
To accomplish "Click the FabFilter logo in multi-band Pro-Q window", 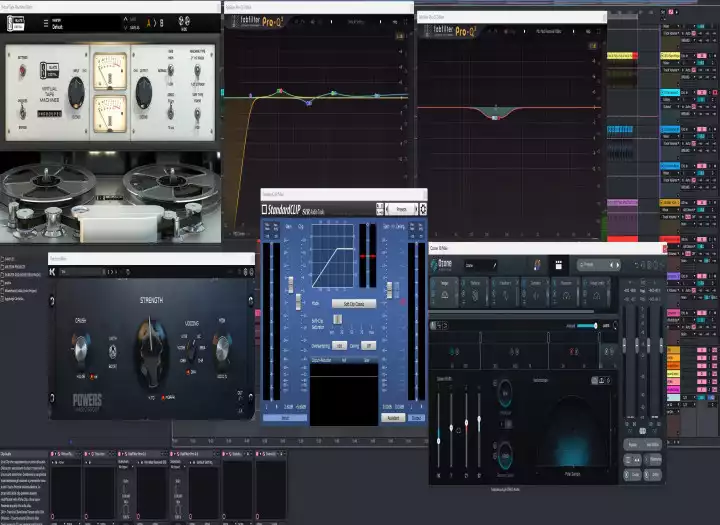I will point(257,21).
